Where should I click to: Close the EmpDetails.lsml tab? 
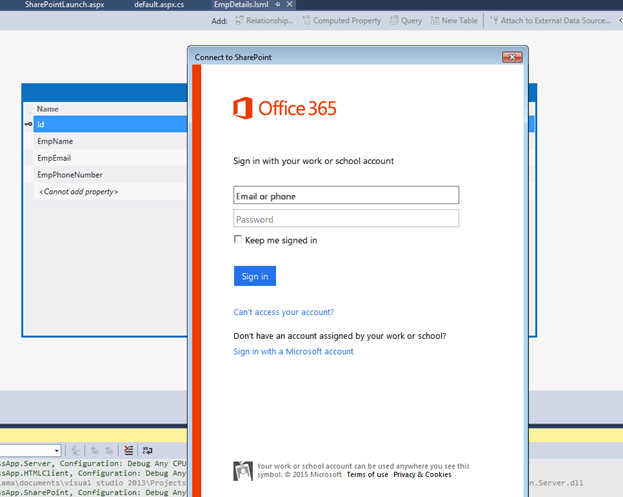tap(290, 4)
